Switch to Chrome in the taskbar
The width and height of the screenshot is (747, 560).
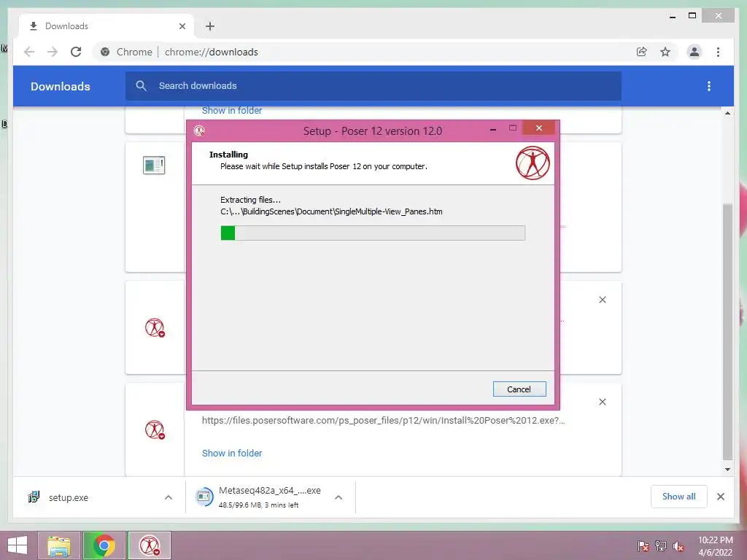tap(104, 545)
